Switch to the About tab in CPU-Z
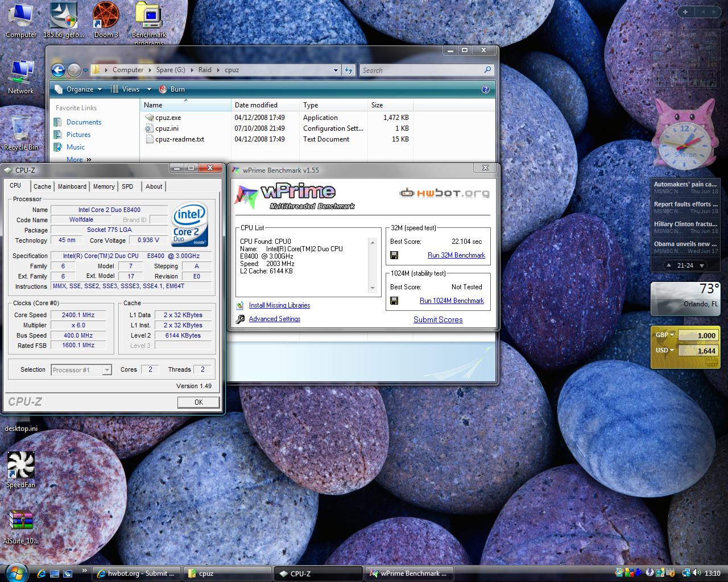The image size is (728, 582). point(154,186)
